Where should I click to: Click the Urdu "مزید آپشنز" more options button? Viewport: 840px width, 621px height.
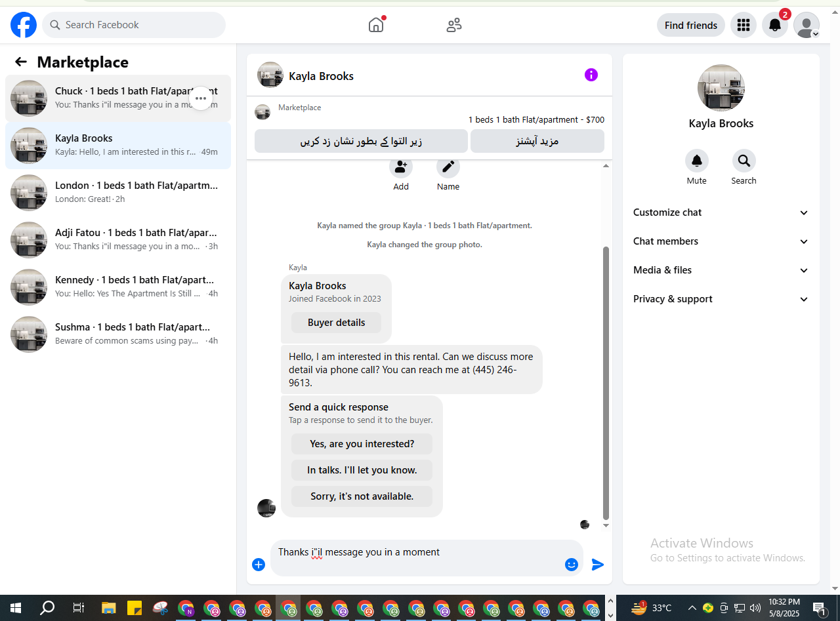click(x=537, y=141)
